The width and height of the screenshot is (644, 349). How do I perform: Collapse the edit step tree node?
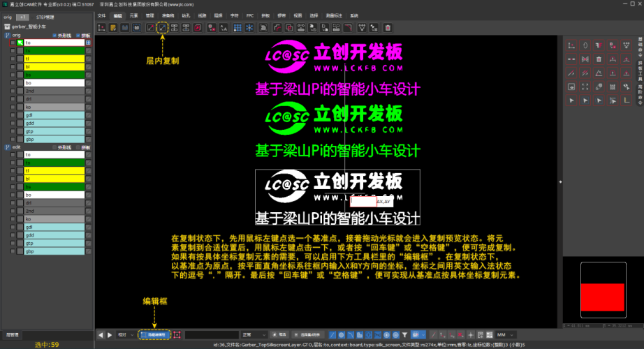[7, 147]
